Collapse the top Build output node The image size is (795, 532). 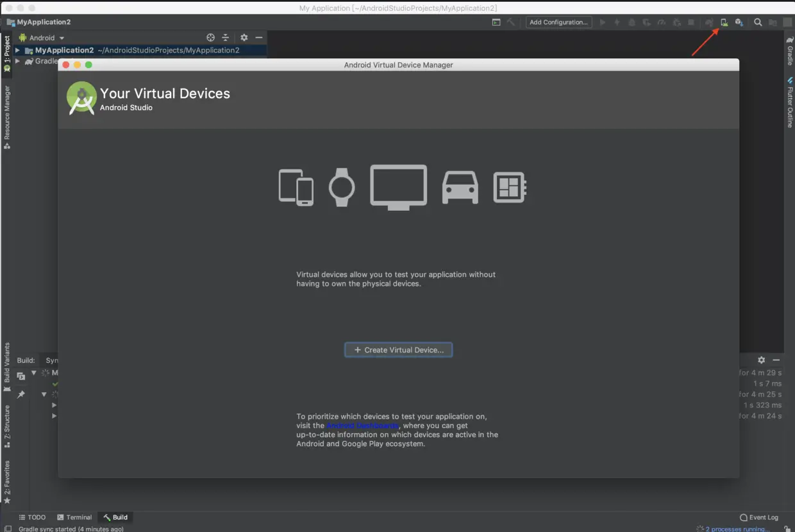(34, 372)
